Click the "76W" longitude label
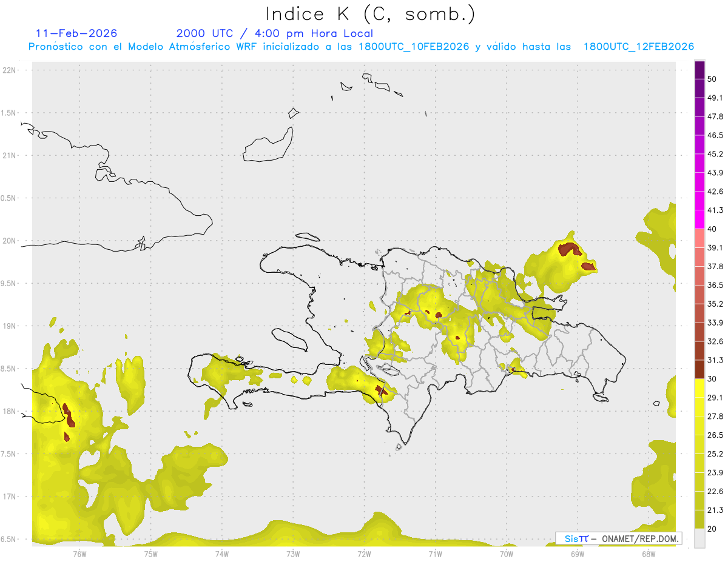Image resolution: width=728 pixels, height=562 pixels. pyautogui.click(x=79, y=554)
